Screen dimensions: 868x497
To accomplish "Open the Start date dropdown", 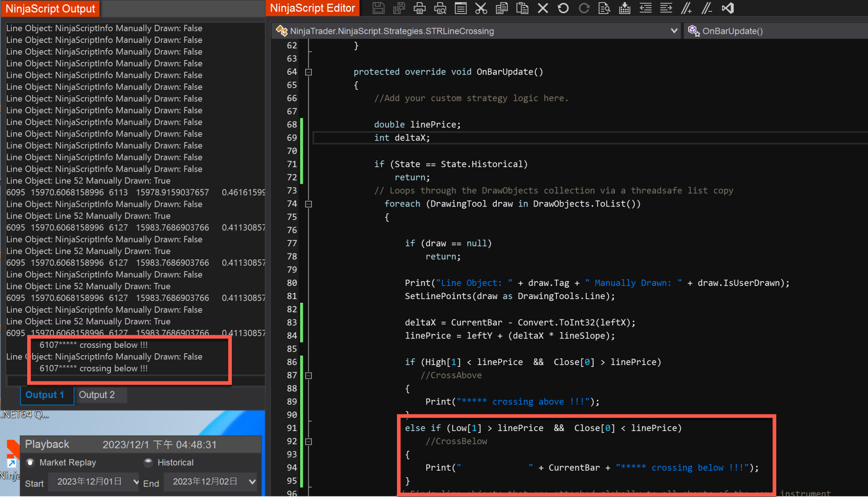I will [135, 482].
